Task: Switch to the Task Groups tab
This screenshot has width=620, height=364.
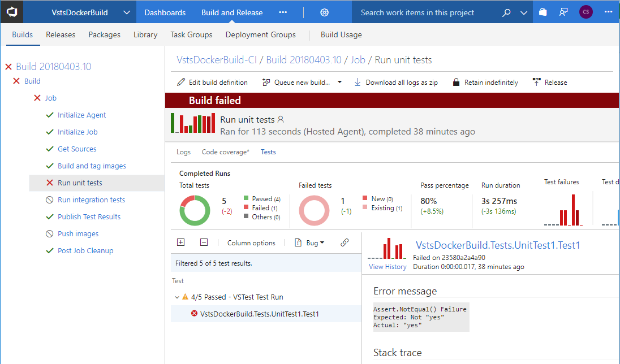Action: click(x=191, y=35)
